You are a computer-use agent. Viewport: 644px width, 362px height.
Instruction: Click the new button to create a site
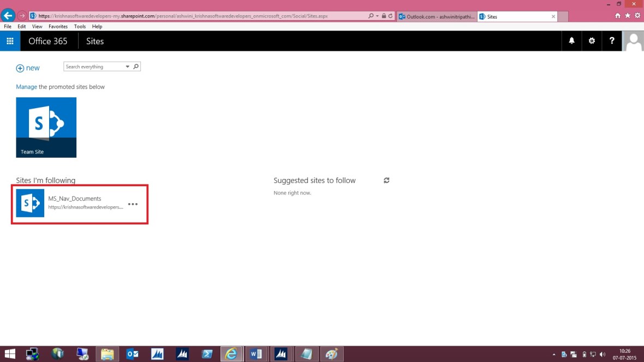pyautogui.click(x=28, y=68)
